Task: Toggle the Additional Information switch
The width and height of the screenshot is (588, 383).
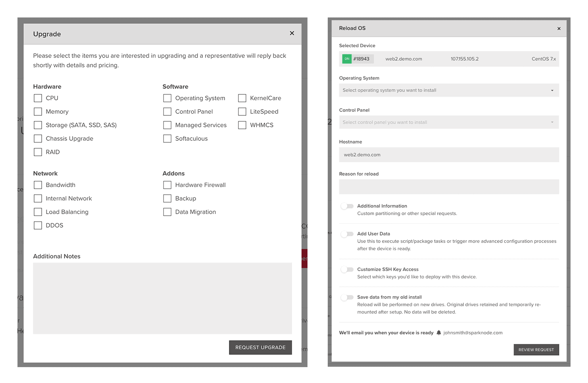Action: (347, 206)
